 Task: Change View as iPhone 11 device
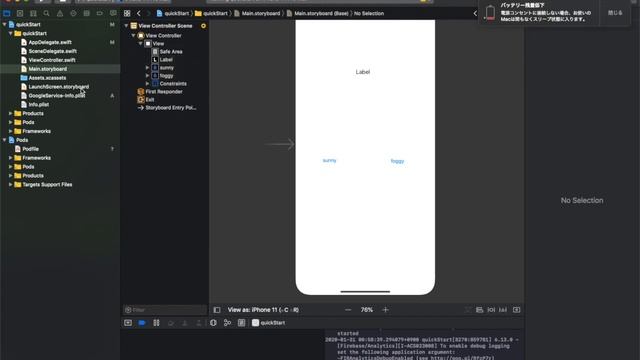coord(263,310)
